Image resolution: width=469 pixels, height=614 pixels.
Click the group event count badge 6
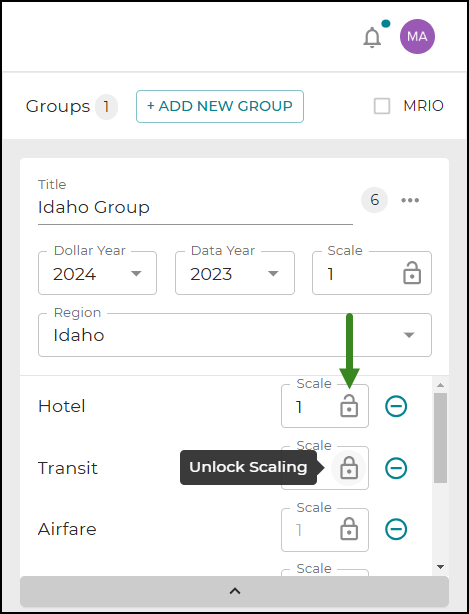[x=374, y=200]
